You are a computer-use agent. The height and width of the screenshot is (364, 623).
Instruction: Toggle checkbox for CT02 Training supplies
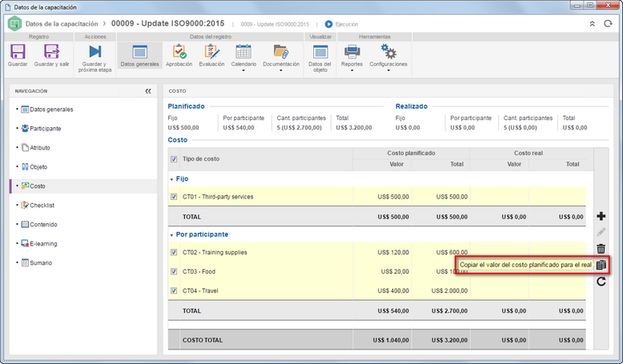tap(174, 252)
